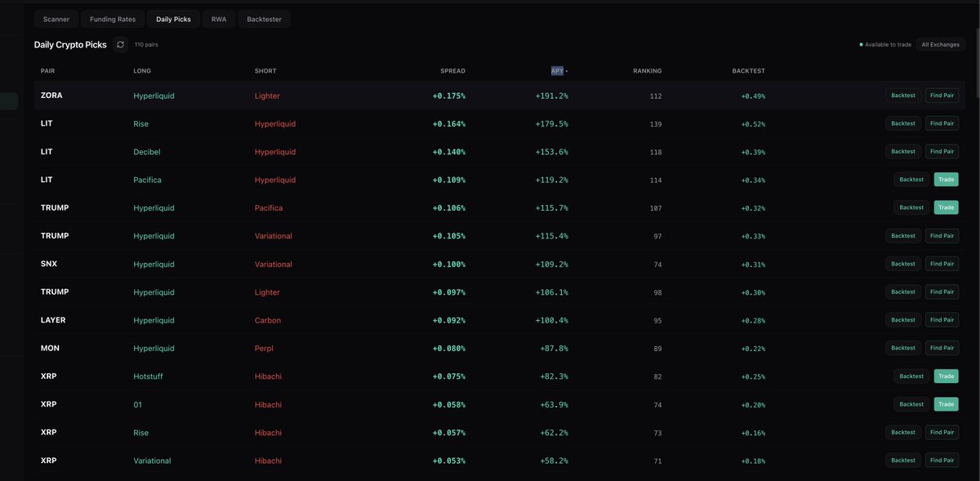Click the +191.2% APY value
The image size is (980, 481).
551,96
